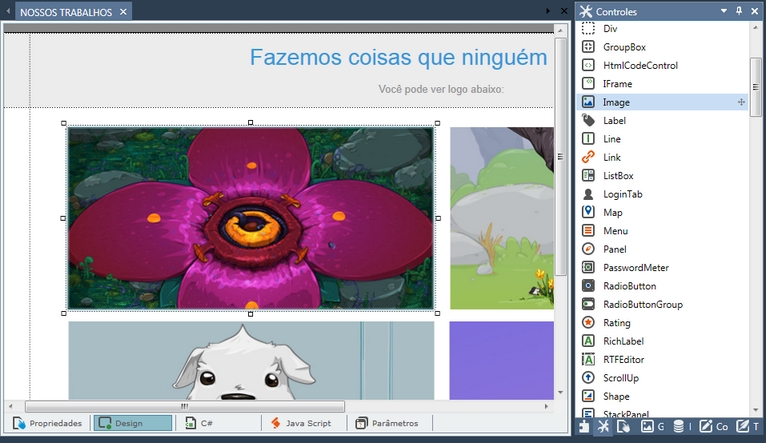The width and height of the screenshot is (766, 443).
Task: Choose the PasswordMeter control
Action: 636,268
